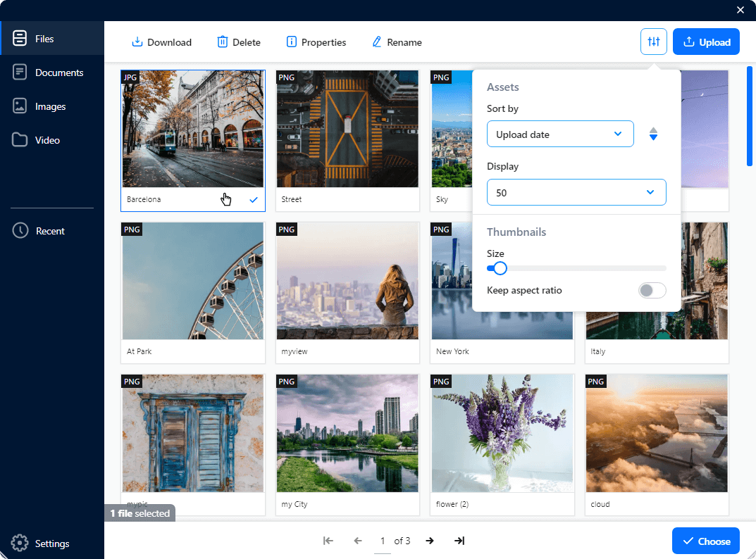Image resolution: width=756 pixels, height=559 pixels.
Task: Click the Delete trash icon
Action: coord(223,42)
